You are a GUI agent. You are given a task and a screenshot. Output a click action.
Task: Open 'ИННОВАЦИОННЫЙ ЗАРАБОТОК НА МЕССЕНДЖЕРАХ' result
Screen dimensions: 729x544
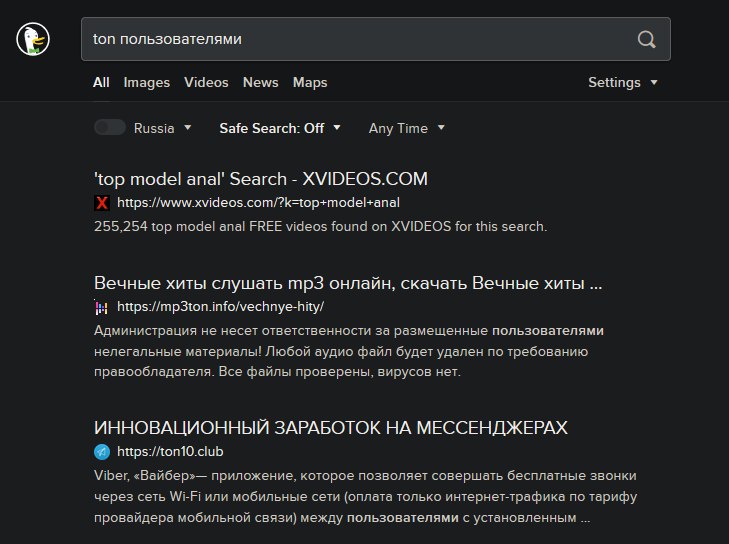331,428
